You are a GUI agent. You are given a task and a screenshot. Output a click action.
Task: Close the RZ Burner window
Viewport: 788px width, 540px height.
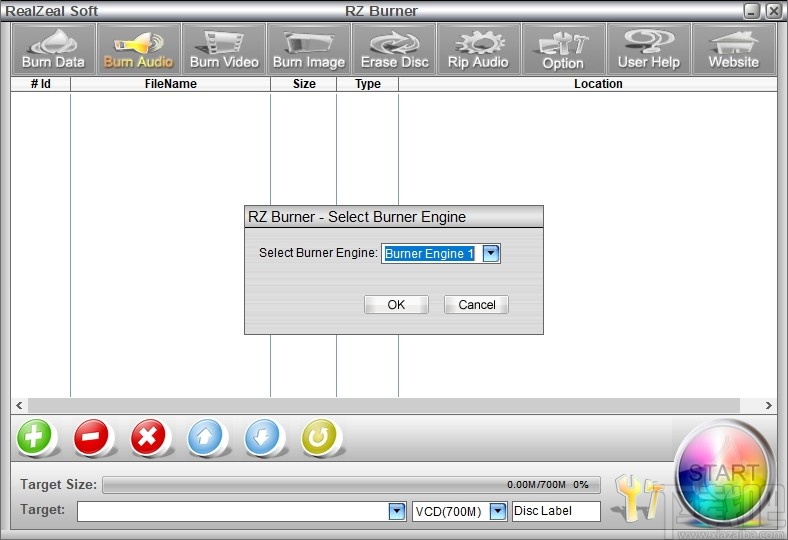point(773,11)
